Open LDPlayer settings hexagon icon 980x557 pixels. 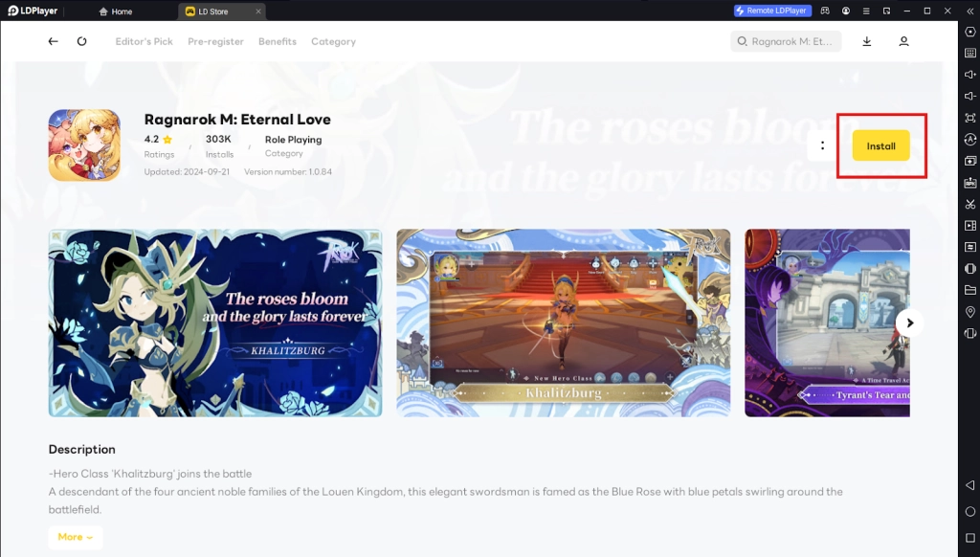970,33
